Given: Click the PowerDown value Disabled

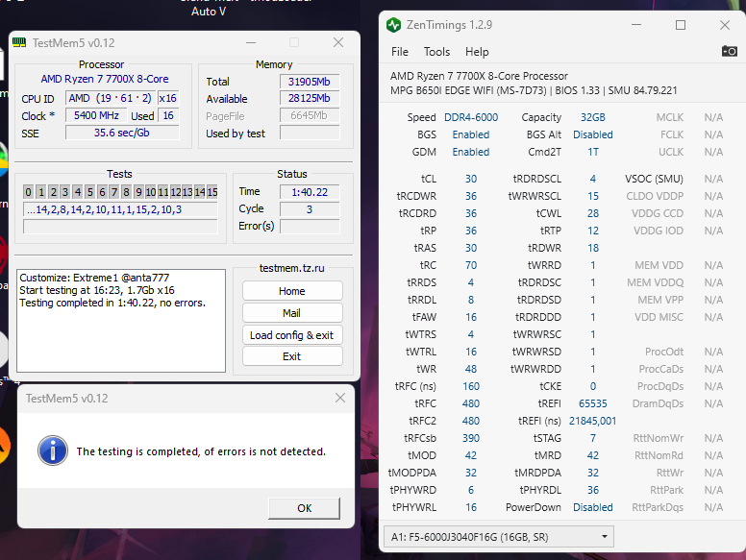Looking at the screenshot, I should click(593, 507).
